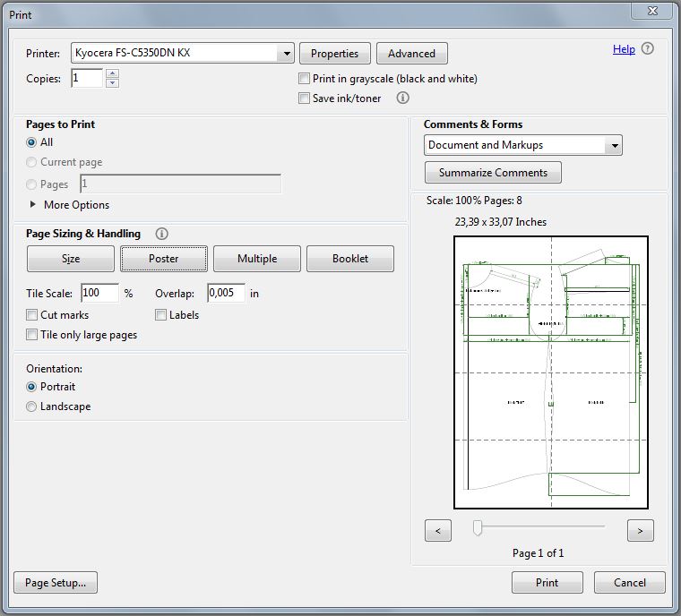Open printer Properties
Screen dimensions: 681x616
[x=335, y=54]
